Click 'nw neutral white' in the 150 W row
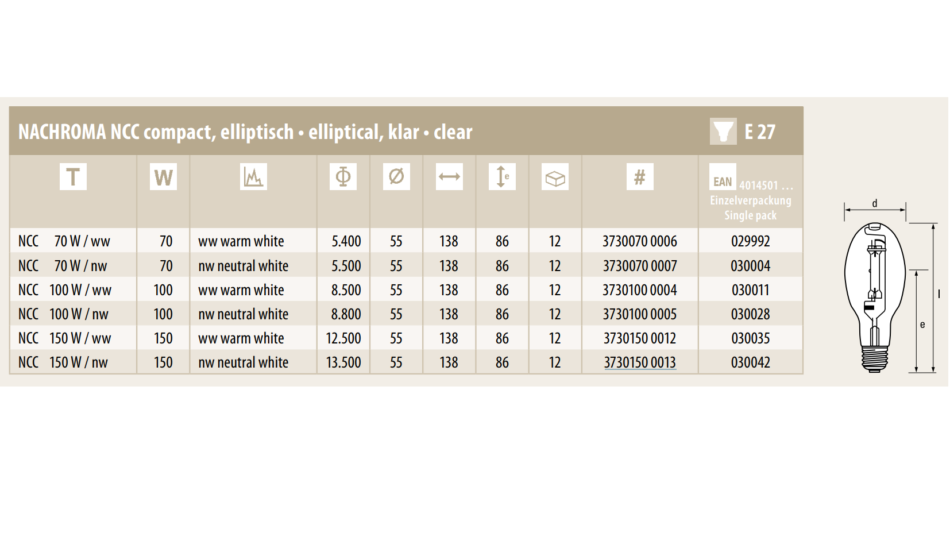The image size is (950, 560). [x=244, y=362]
